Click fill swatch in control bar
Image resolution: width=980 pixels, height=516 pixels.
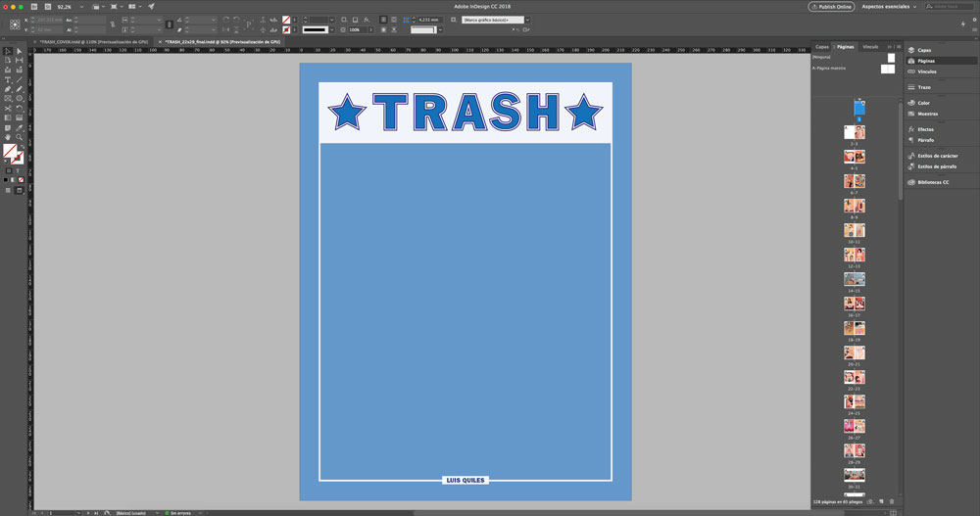click(285, 20)
